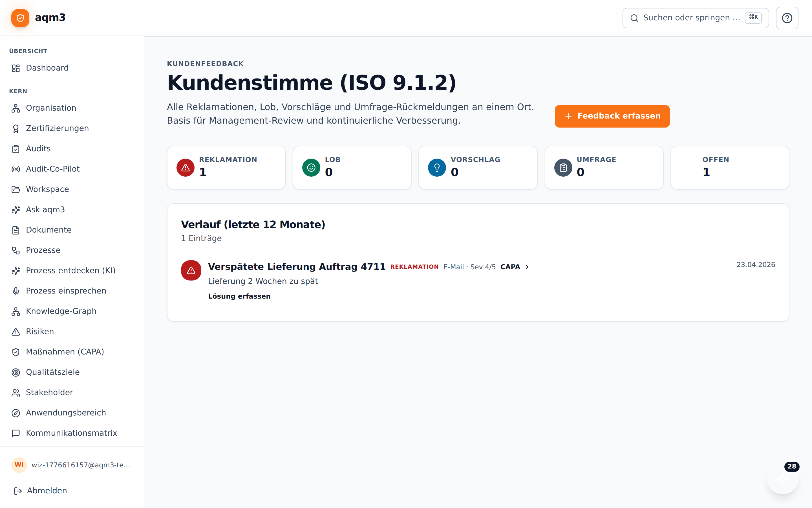The width and height of the screenshot is (812, 508).
Task: Click the aqm3 shield logo icon
Action: 20,18
